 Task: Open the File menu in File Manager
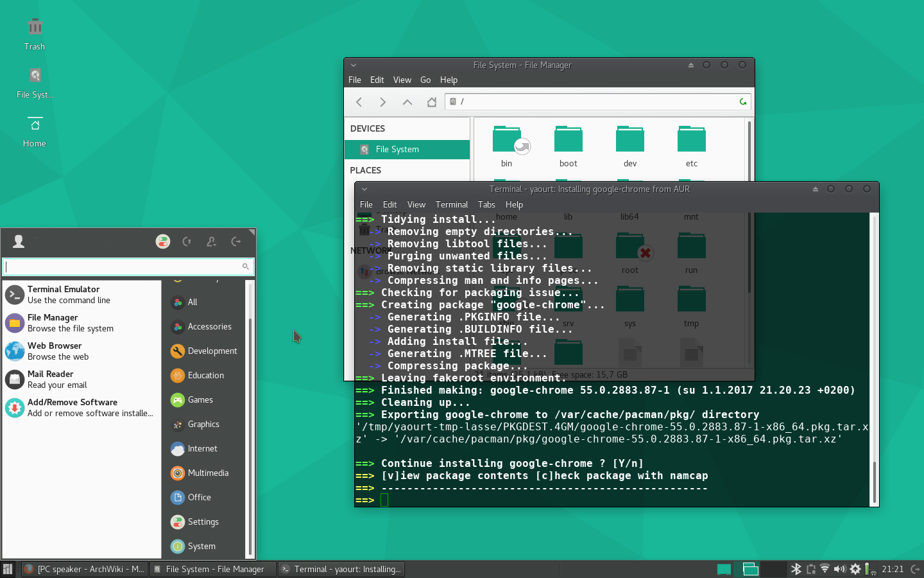[355, 80]
